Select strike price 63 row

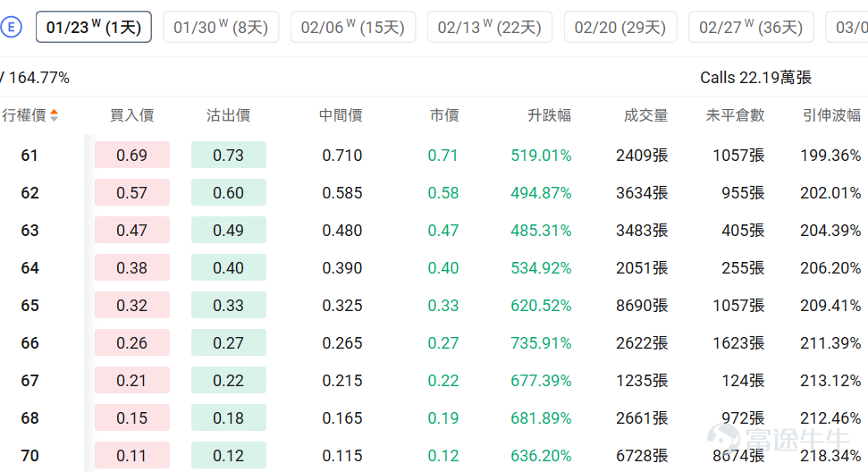click(x=29, y=231)
